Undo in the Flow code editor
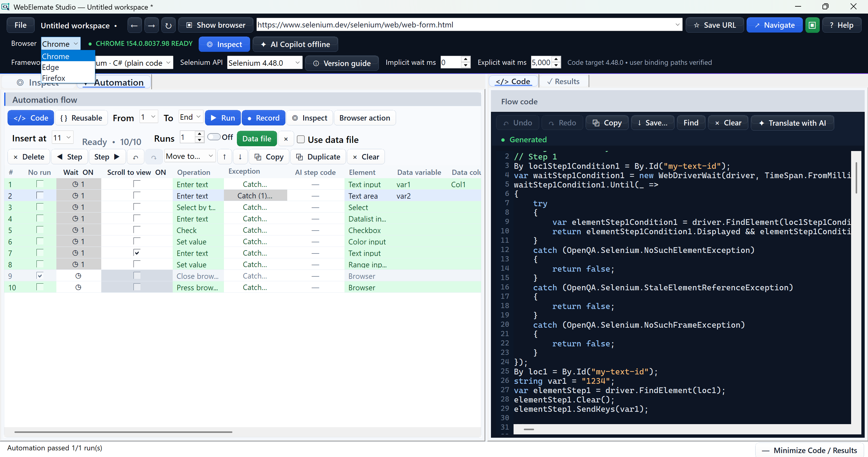This screenshot has height=457, width=868. click(517, 123)
